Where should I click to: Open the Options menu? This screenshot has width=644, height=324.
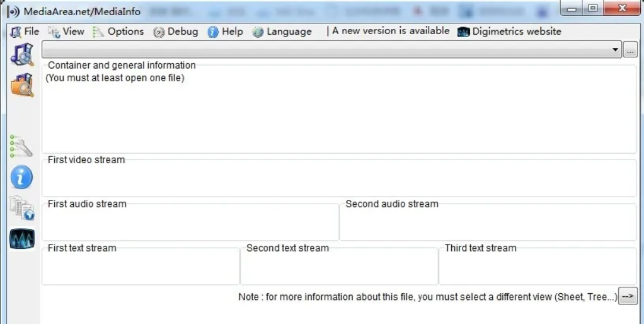coord(118,32)
